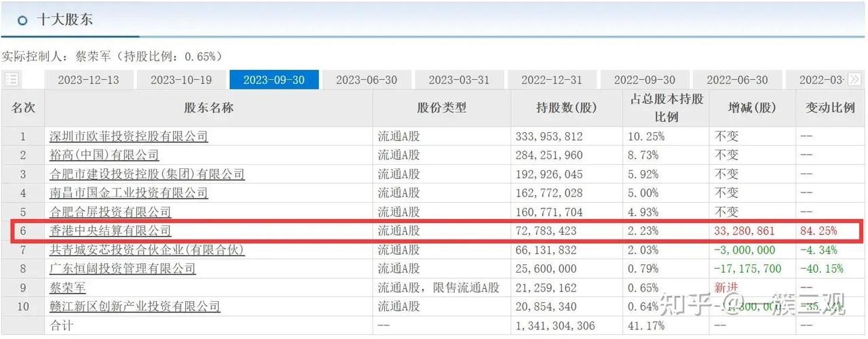Open link 共青城安芯投资合伙企业(有限合伙)
868x339 pixels.
pos(147,250)
